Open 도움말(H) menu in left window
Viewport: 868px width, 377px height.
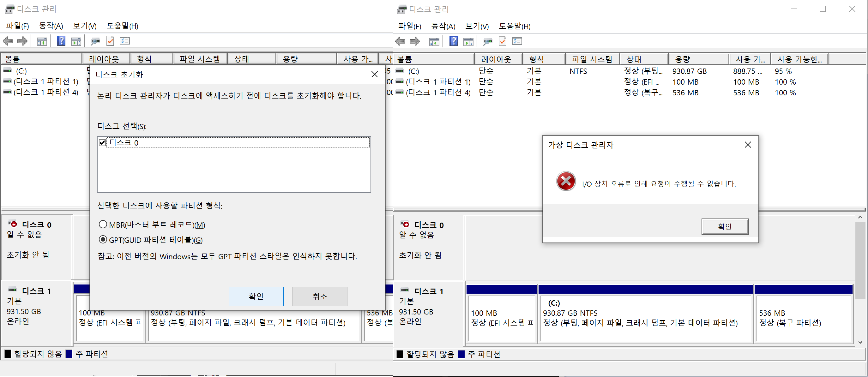pos(122,26)
